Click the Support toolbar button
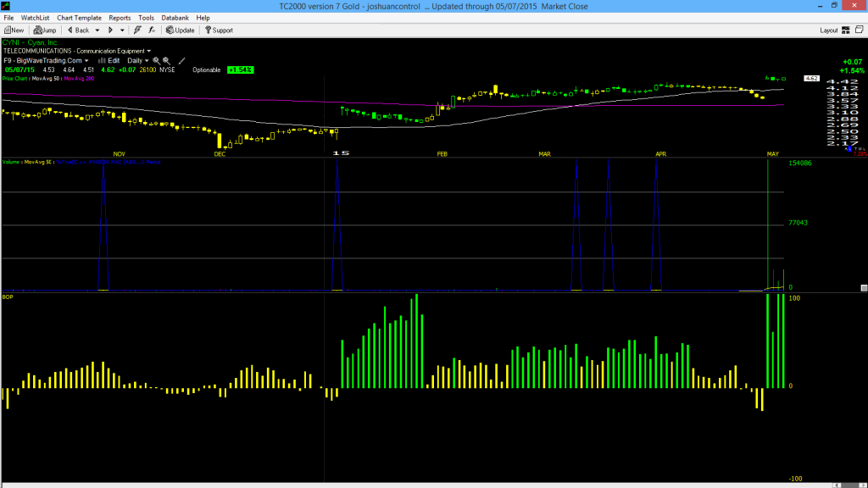Viewport: 868px width, 488px height. coord(220,30)
